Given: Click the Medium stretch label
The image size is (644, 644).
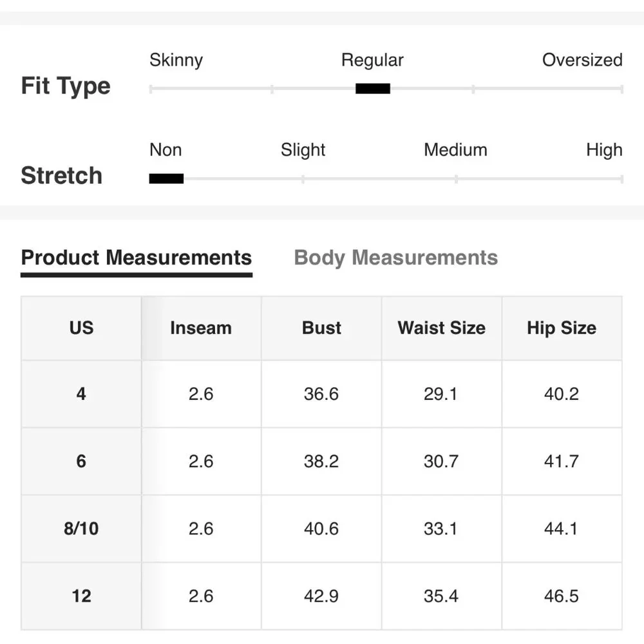Looking at the screenshot, I should click(x=455, y=150).
